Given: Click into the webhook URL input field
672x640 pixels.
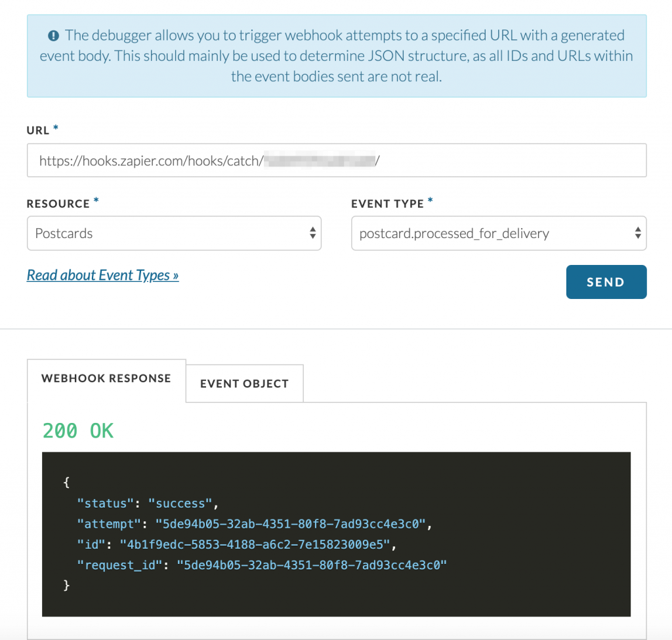Looking at the screenshot, I should click(x=337, y=160).
